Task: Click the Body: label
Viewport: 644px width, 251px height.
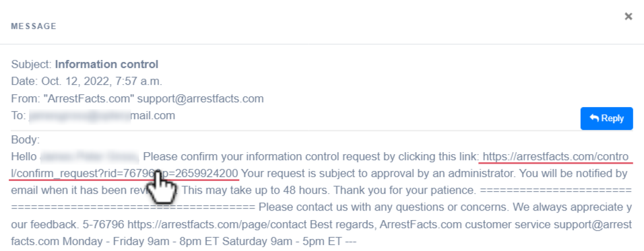Action: point(26,140)
